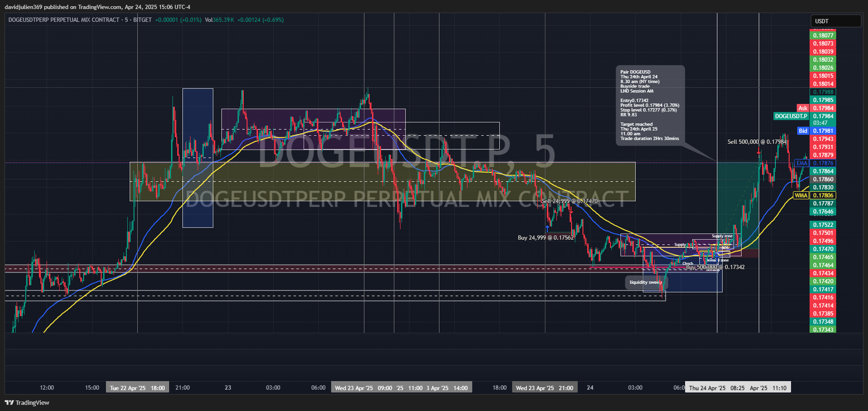Click the +0.00124 (+0.69%) value in header
This screenshot has height=411, width=868.
tap(260, 20)
